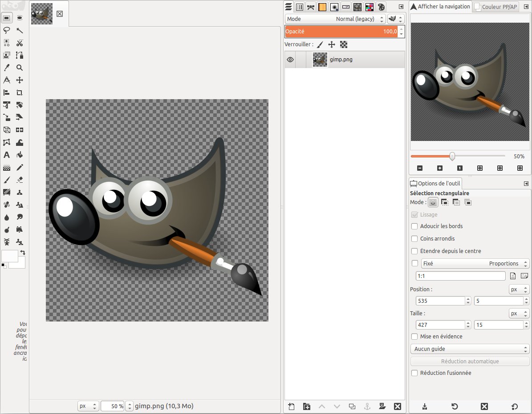Select the Scissors Select tool
This screenshot has height=414, width=532.
(x=20, y=43)
